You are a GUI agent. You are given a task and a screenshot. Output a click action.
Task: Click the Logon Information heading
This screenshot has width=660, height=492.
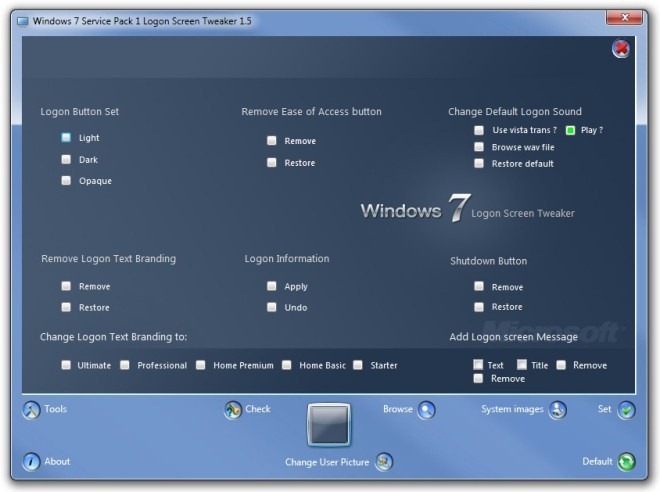(287, 258)
